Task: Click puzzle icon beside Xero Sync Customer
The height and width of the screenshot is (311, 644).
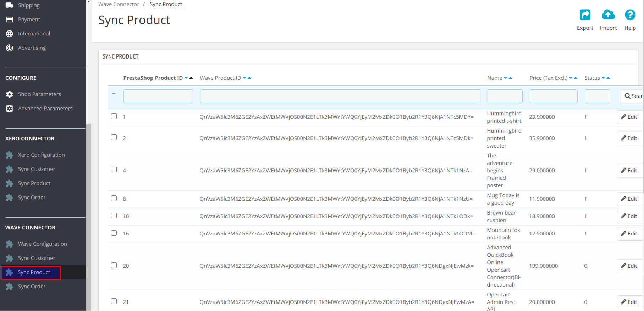Action: tap(10, 169)
